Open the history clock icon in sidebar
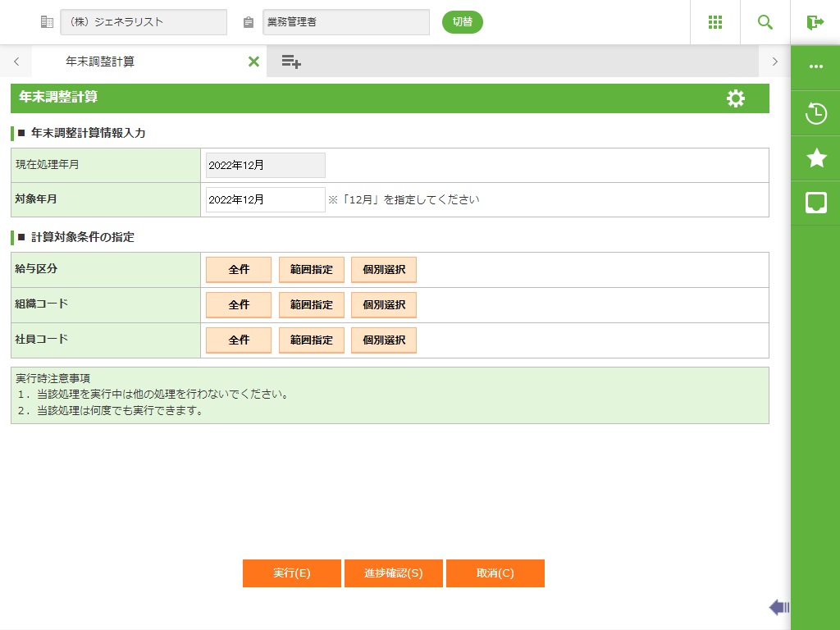Screen dimensions: 840x630 coord(815,113)
